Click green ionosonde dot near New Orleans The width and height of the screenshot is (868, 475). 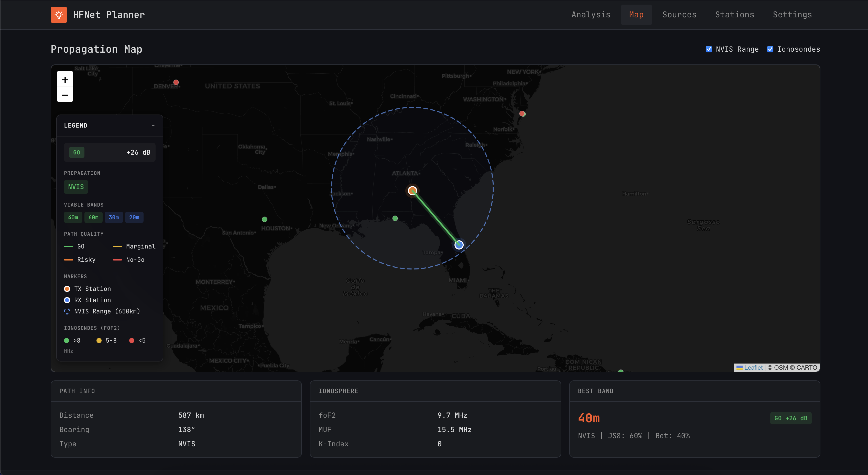pos(395,218)
